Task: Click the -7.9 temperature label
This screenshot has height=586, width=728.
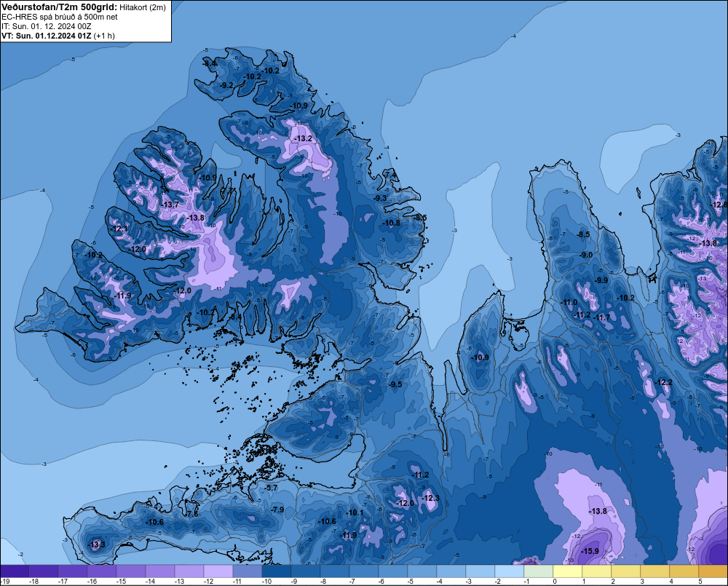Action: (277, 510)
